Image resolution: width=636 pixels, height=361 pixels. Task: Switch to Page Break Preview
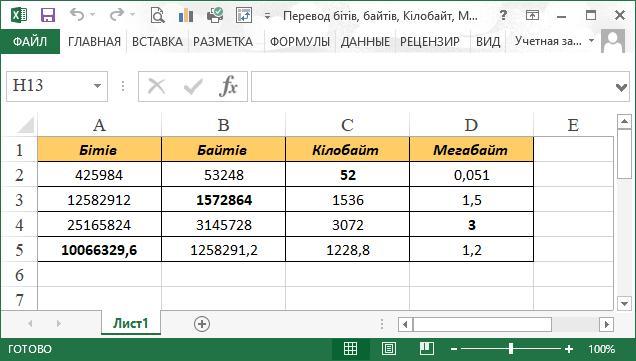pos(427,349)
